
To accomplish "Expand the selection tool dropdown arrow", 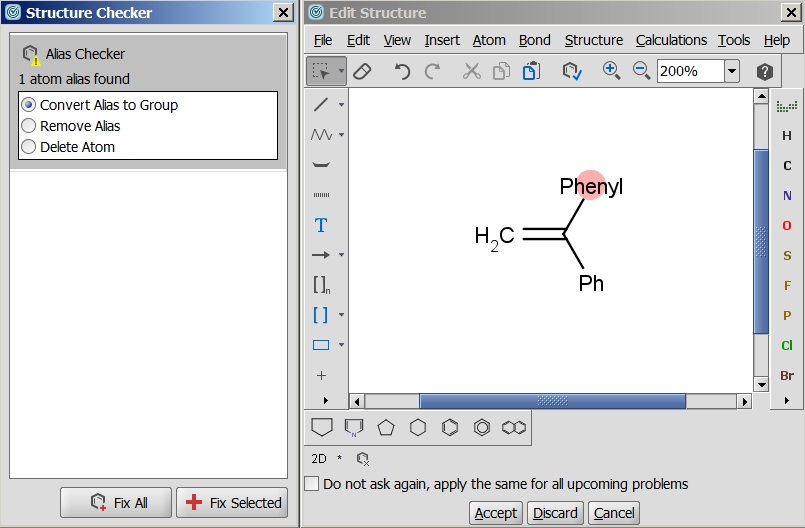I will coord(342,71).
